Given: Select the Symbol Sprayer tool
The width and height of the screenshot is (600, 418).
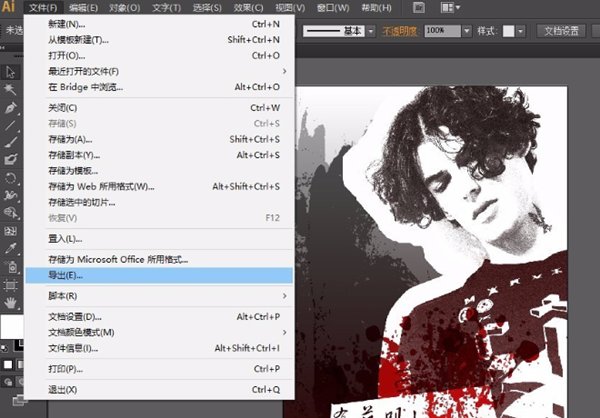Looking at the screenshot, I should click(x=10, y=267).
